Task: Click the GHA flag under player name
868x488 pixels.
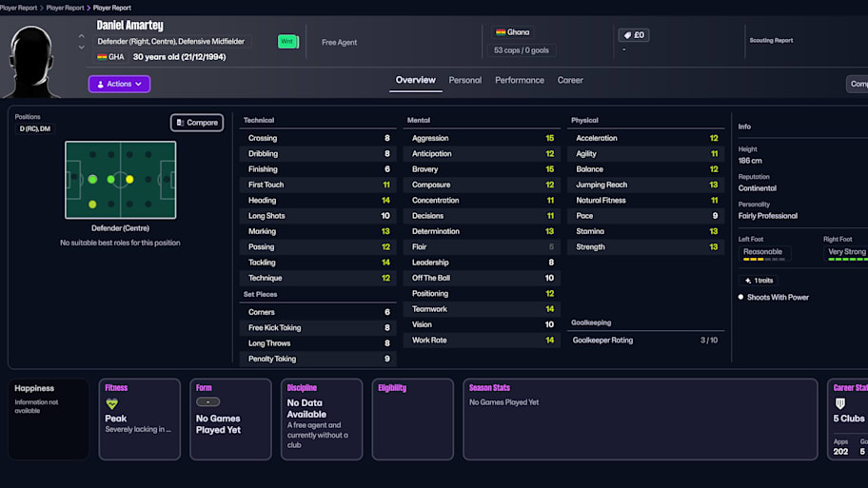Action: (x=102, y=57)
